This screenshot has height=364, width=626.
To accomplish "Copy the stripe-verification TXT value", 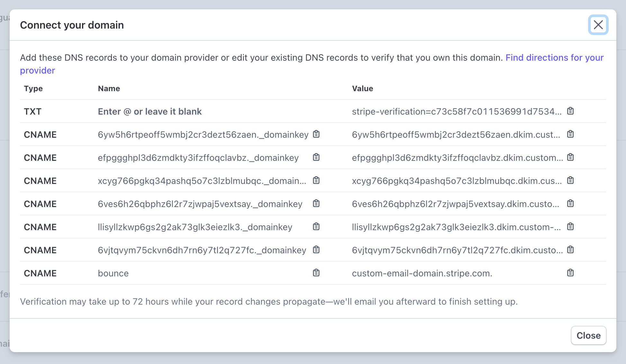I will tap(570, 111).
